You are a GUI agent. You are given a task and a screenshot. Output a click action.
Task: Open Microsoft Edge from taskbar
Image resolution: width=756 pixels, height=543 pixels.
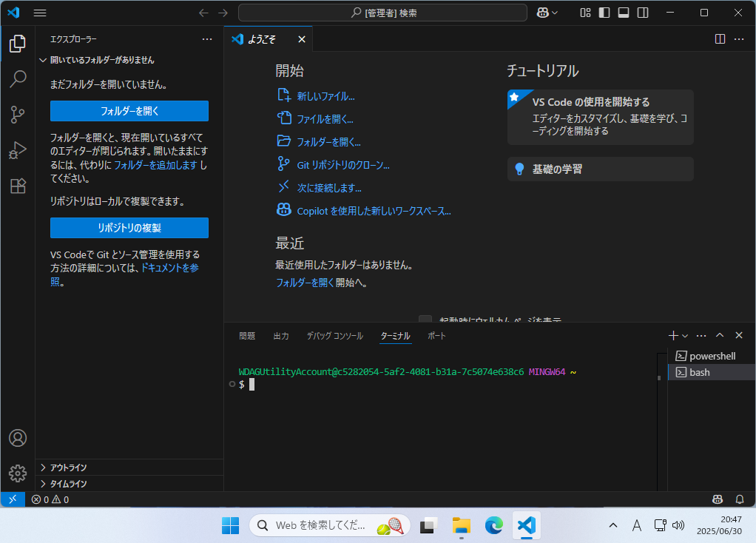[x=493, y=525]
